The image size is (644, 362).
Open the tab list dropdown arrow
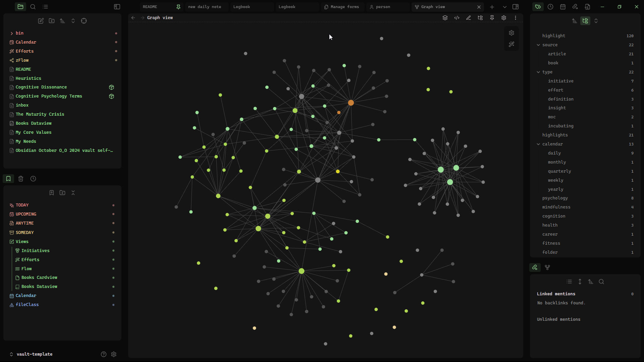pos(504,7)
